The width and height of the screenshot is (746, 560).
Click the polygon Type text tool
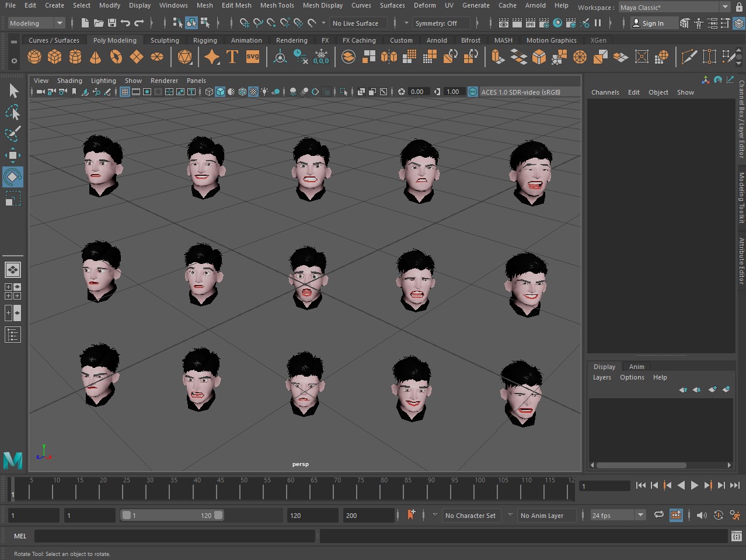click(x=232, y=57)
